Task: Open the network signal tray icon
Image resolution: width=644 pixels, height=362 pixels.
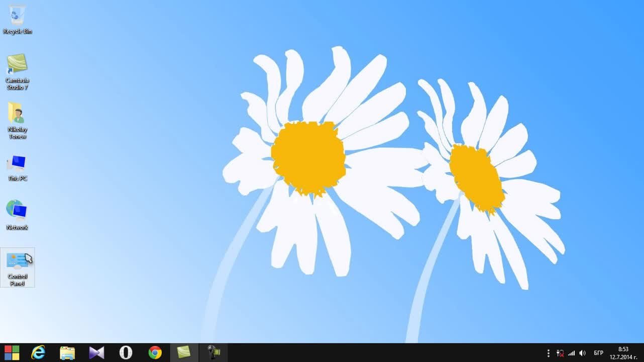Action: click(571, 353)
